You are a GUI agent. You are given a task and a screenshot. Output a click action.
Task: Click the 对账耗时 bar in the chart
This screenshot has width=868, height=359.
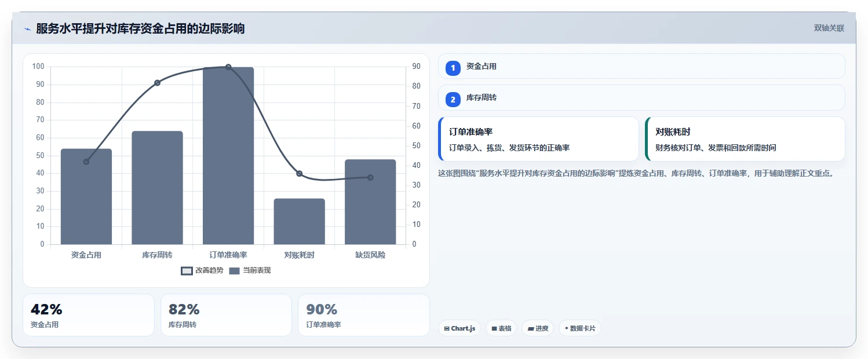(299, 222)
